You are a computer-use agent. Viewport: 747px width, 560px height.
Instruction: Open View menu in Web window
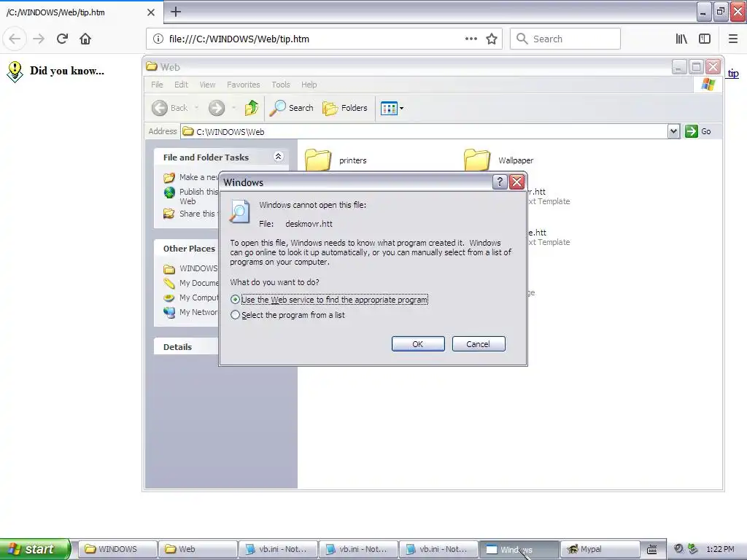[x=207, y=85]
